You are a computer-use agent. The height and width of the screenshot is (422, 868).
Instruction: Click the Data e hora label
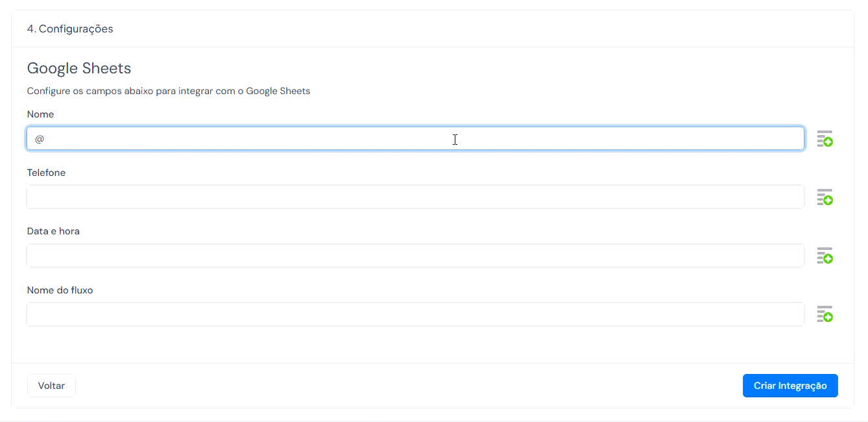(x=53, y=231)
